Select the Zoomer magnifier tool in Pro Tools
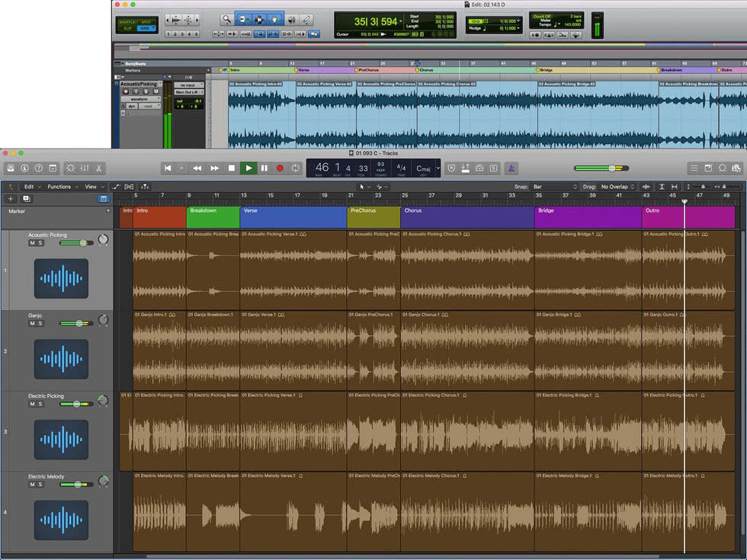The height and width of the screenshot is (560, 747). [x=226, y=19]
